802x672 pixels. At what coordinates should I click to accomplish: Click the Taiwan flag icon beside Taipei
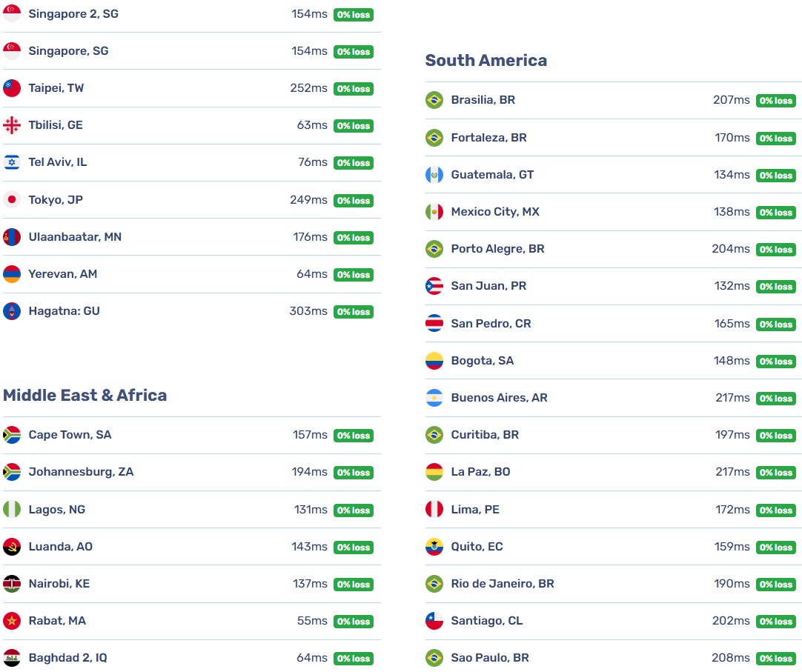(12, 88)
